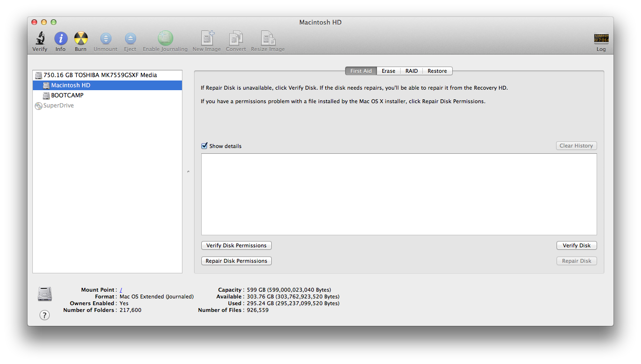641x364 pixels.
Task: Open the Log icon in toolbar
Action: (x=601, y=39)
